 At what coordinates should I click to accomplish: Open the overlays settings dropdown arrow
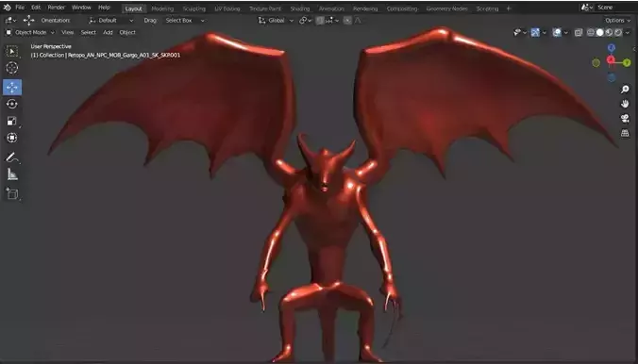click(x=565, y=33)
